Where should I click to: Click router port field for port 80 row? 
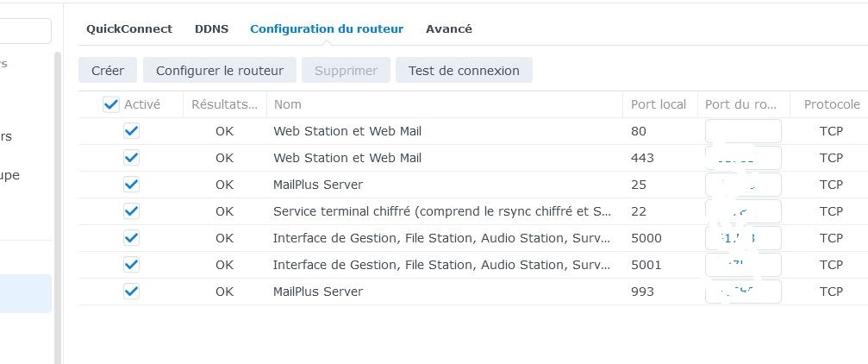743,131
